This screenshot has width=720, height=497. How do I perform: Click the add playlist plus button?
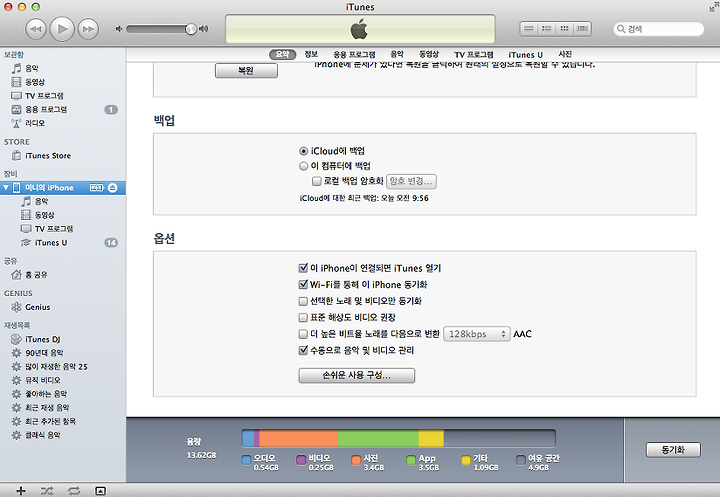pos(21,491)
